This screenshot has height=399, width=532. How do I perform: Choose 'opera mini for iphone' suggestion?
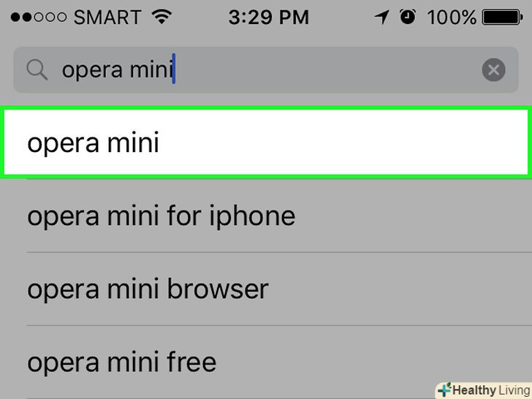coord(161,216)
